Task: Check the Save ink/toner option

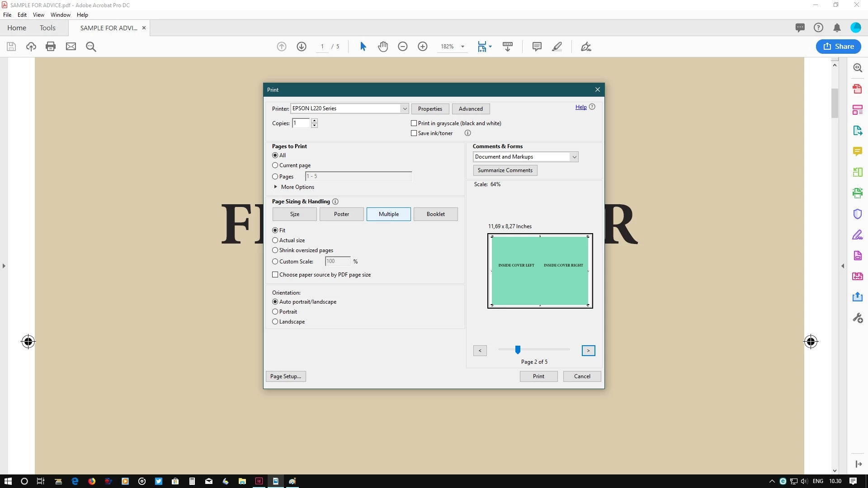Action: click(414, 133)
